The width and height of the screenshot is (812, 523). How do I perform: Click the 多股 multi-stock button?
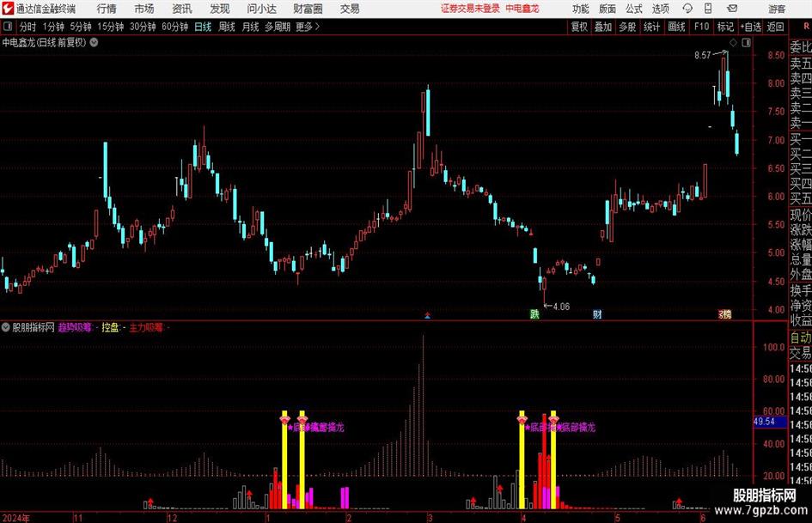click(627, 27)
